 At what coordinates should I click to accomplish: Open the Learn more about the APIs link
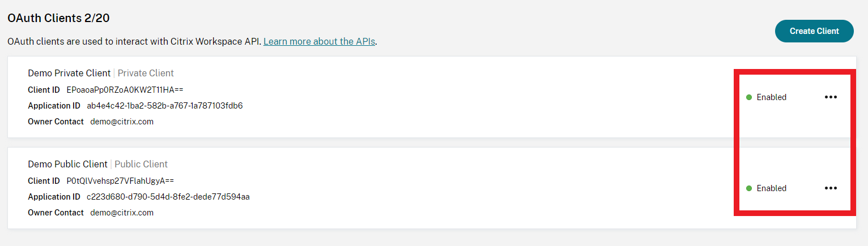[319, 41]
